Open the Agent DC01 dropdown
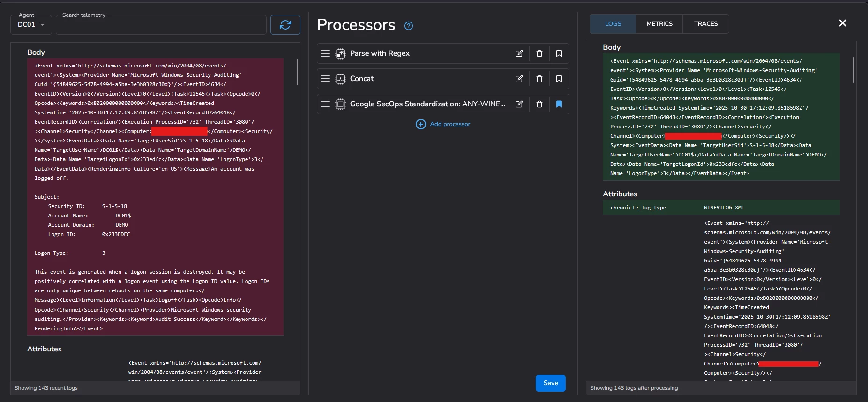Screen dimensions: 868x402 (31, 25)
